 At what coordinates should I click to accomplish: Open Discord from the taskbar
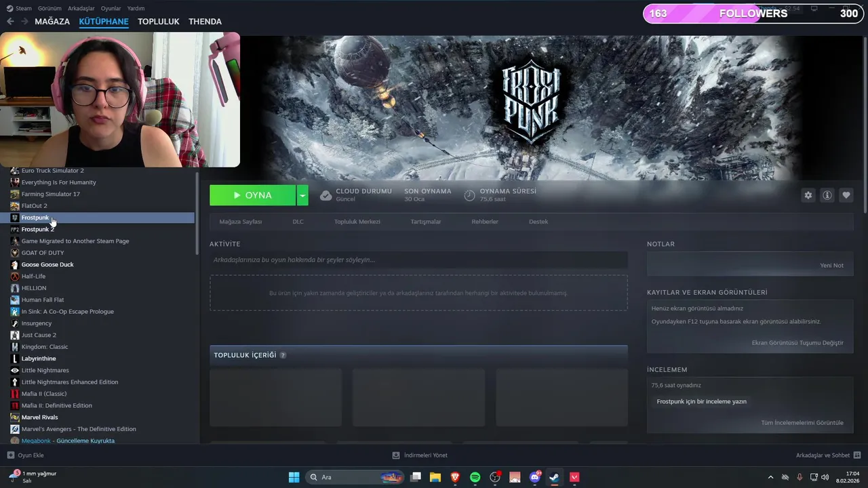(x=535, y=477)
